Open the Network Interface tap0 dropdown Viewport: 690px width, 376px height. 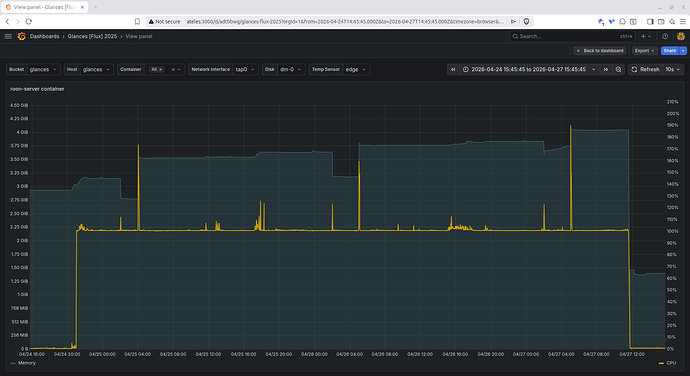245,70
